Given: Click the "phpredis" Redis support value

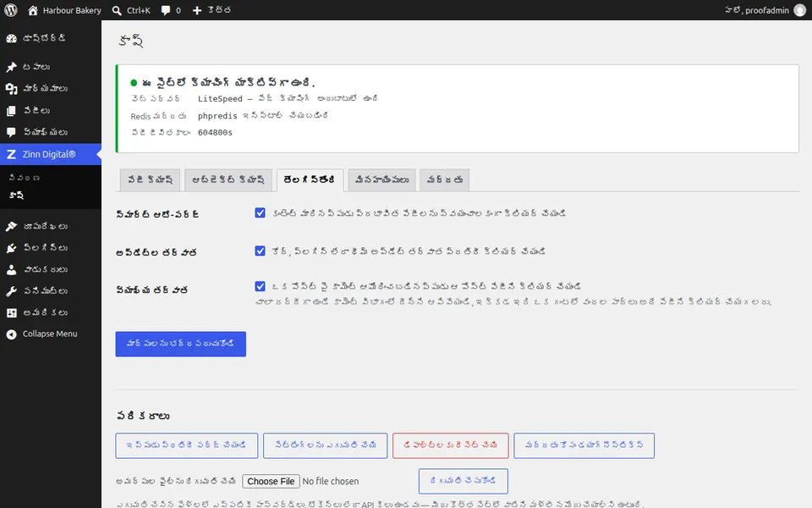Looking at the screenshot, I should (x=217, y=116).
